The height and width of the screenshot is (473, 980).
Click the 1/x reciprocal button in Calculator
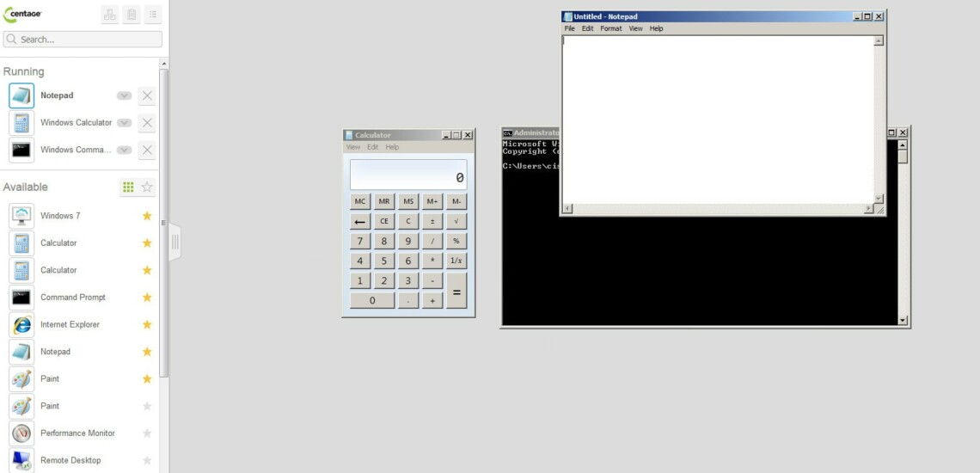click(x=456, y=261)
